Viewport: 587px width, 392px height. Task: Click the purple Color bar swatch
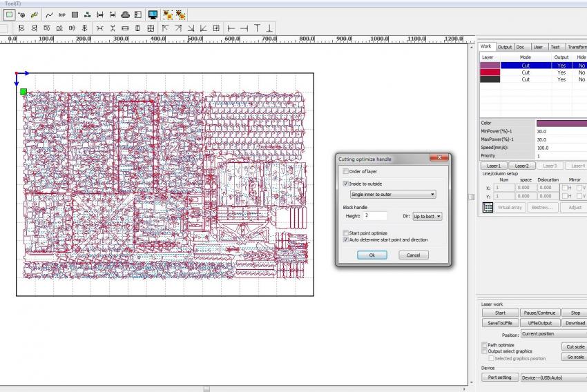(561, 124)
